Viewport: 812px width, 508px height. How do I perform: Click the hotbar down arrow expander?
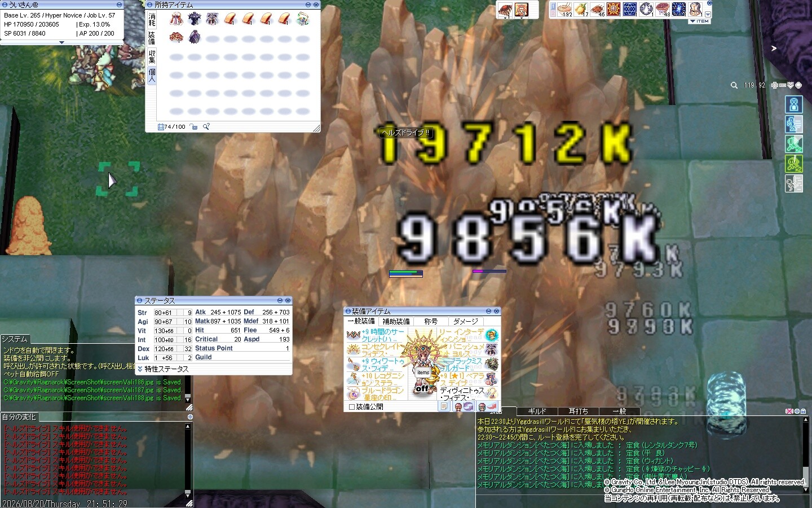click(x=708, y=15)
